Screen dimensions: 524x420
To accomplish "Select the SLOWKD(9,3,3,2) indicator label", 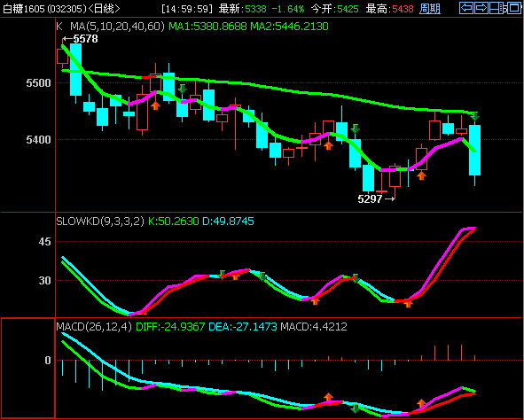I will click(x=100, y=221).
